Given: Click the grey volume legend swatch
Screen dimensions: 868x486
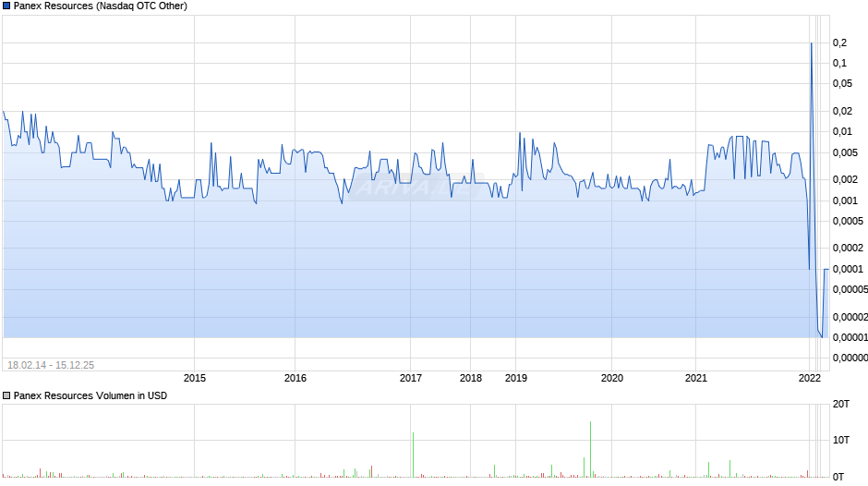Looking at the screenshot, I should [x=6, y=395].
